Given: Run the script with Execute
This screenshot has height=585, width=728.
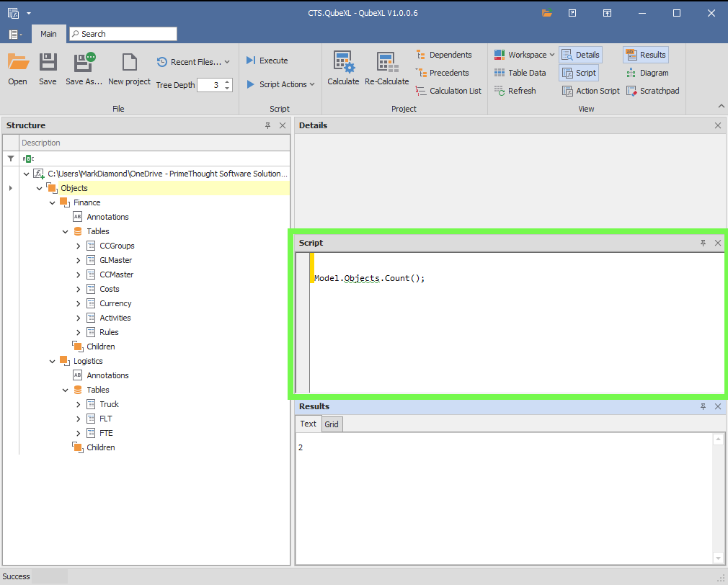Looking at the screenshot, I should (267, 61).
